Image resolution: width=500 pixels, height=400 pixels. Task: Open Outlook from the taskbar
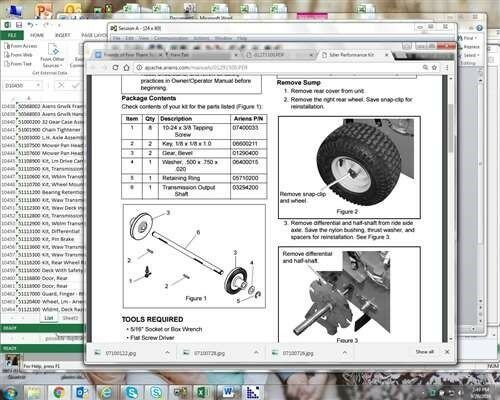tap(82, 392)
